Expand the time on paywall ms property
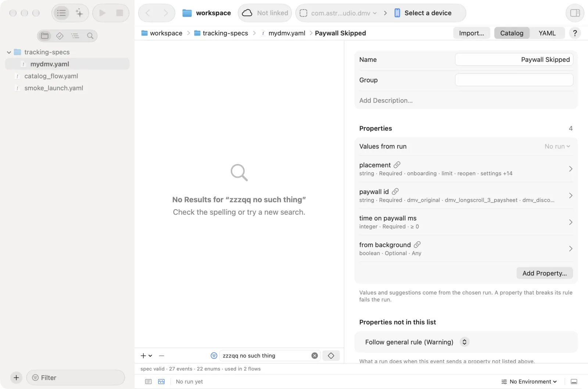588x389 pixels. (466, 222)
